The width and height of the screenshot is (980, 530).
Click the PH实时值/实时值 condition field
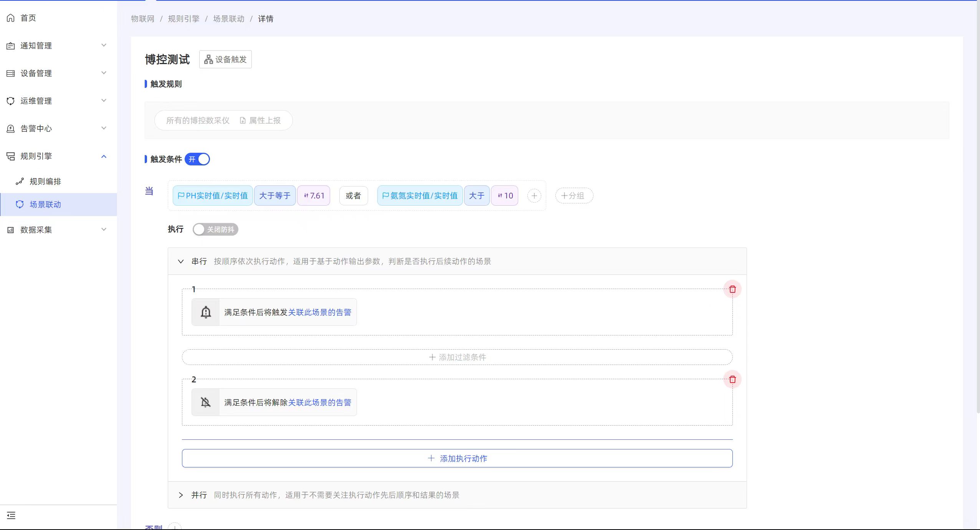(213, 196)
